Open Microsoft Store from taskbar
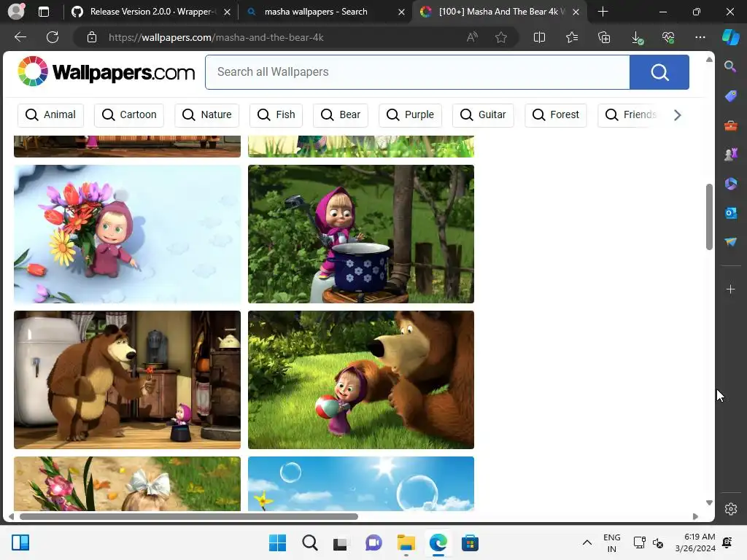The image size is (747, 560). pos(470,542)
